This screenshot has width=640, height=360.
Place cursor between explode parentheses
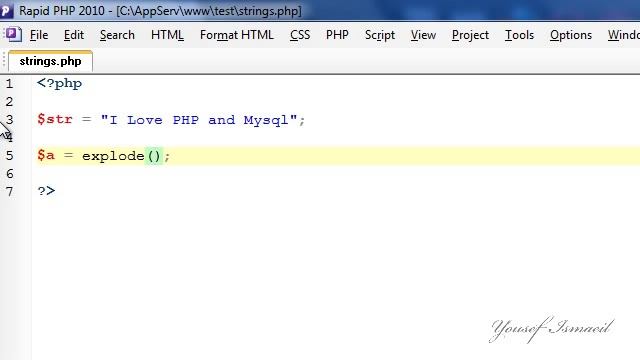[154, 156]
